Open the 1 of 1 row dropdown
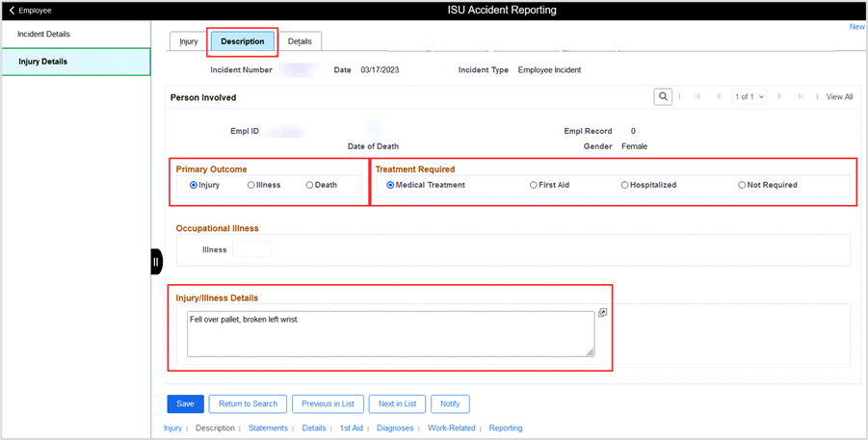868x440 pixels. pos(749,97)
